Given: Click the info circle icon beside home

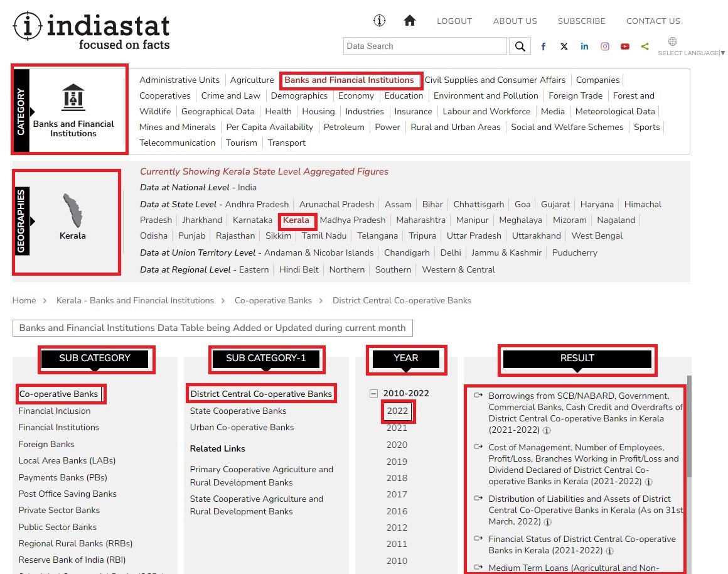Looking at the screenshot, I should tap(379, 21).
